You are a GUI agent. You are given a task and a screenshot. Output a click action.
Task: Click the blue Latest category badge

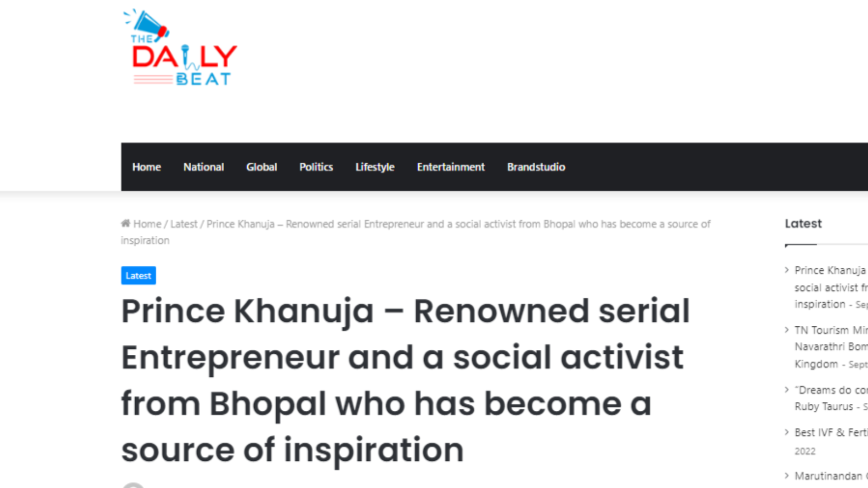tap(138, 275)
